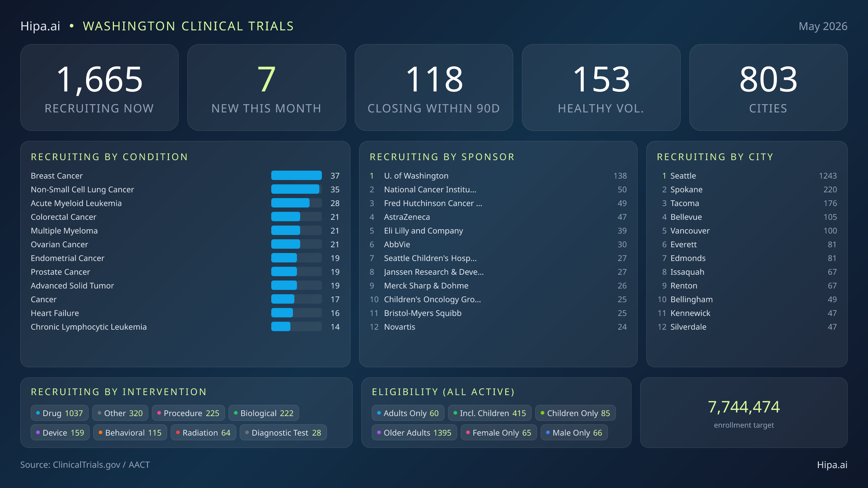Select Advanced Solid Tumor row
This screenshot has width=868, height=488.
point(185,285)
